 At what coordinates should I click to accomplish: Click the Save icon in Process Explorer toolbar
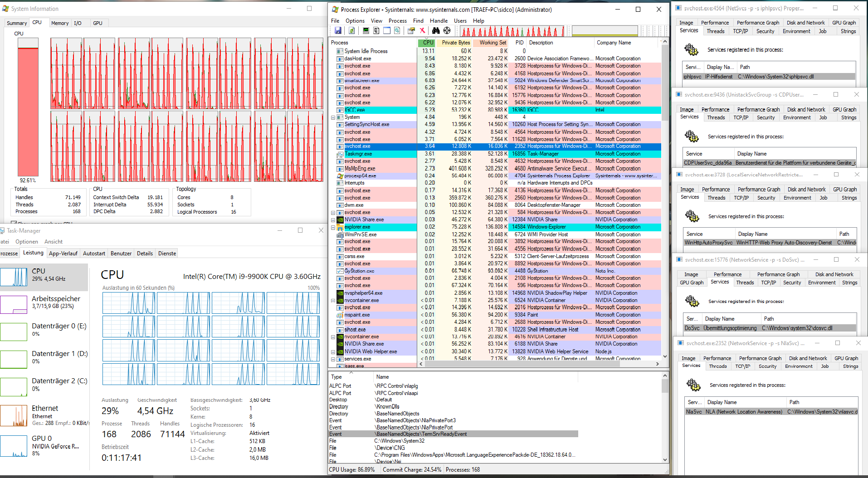pos(338,30)
